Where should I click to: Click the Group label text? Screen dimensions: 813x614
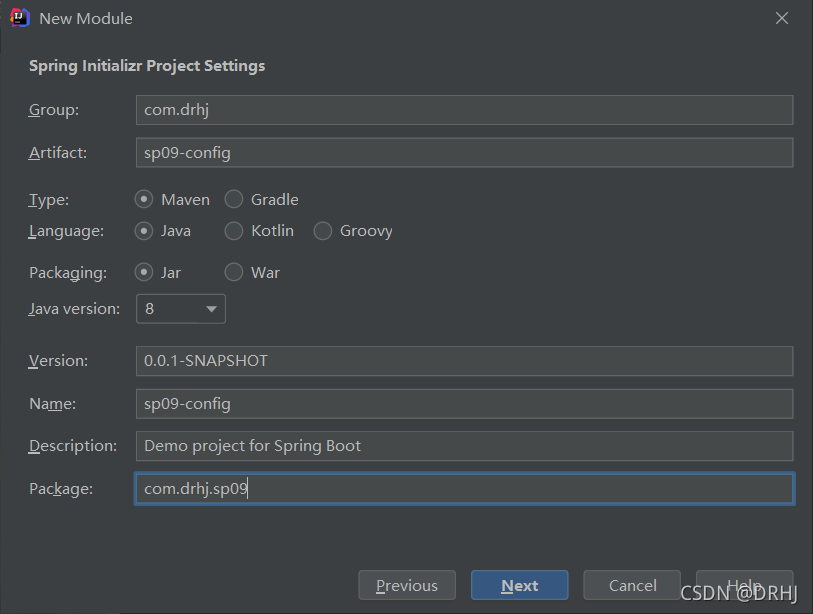pyautogui.click(x=54, y=110)
